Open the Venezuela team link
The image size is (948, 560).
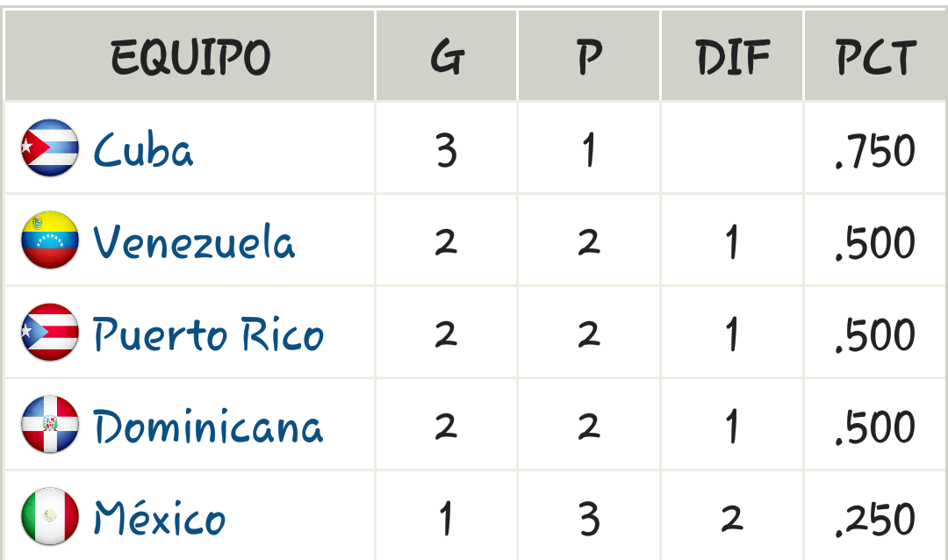(194, 242)
